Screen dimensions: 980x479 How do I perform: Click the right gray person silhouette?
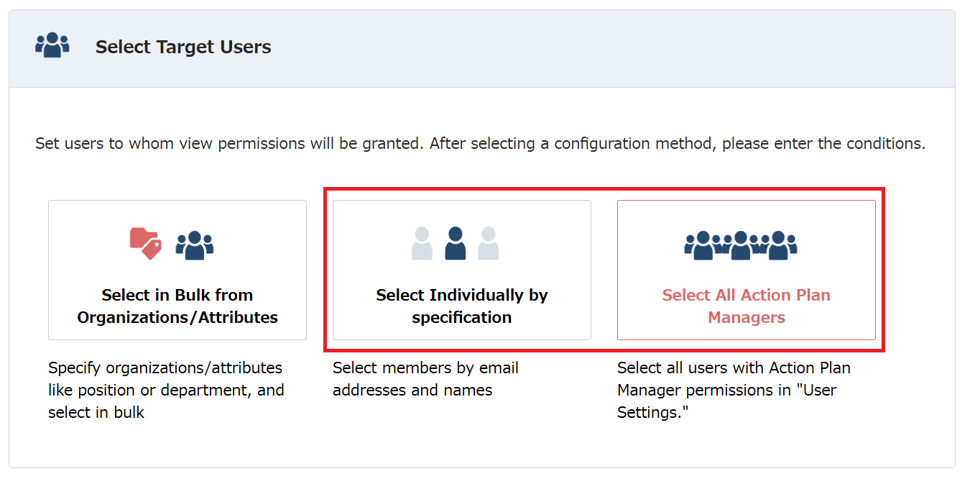click(x=489, y=243)
